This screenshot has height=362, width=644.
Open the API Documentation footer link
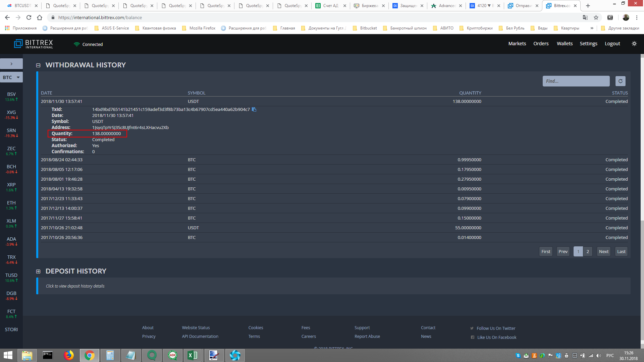[200, 337]
